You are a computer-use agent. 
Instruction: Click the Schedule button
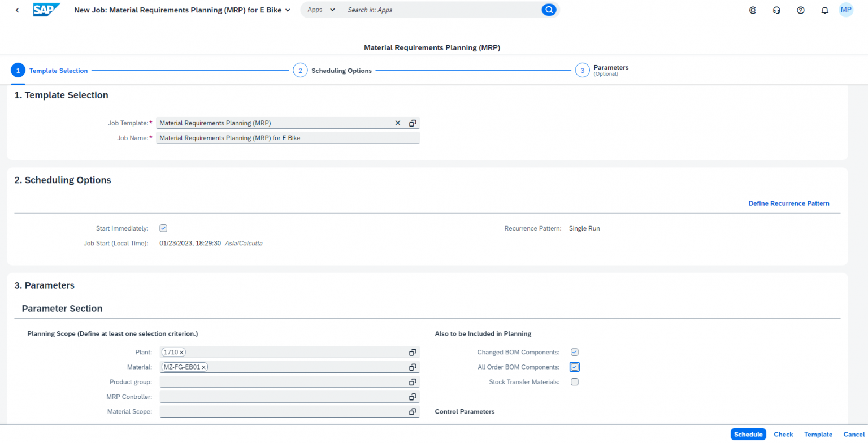[x=748, y=434]
